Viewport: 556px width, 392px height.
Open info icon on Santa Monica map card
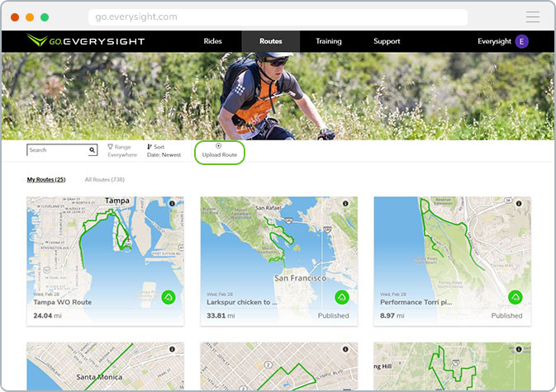(x=172, y=349)
